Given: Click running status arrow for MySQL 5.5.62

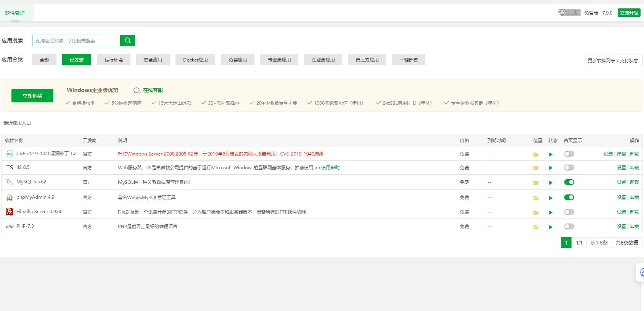Looking at the screenshot, I should [x=551, y=183].
